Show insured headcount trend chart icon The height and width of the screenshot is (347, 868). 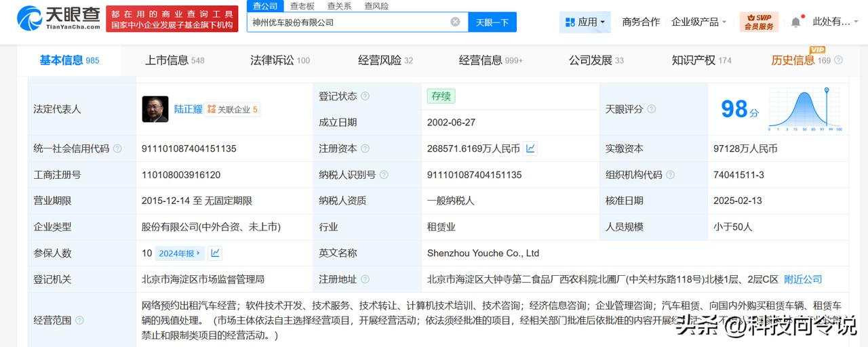tap(215, 253)
